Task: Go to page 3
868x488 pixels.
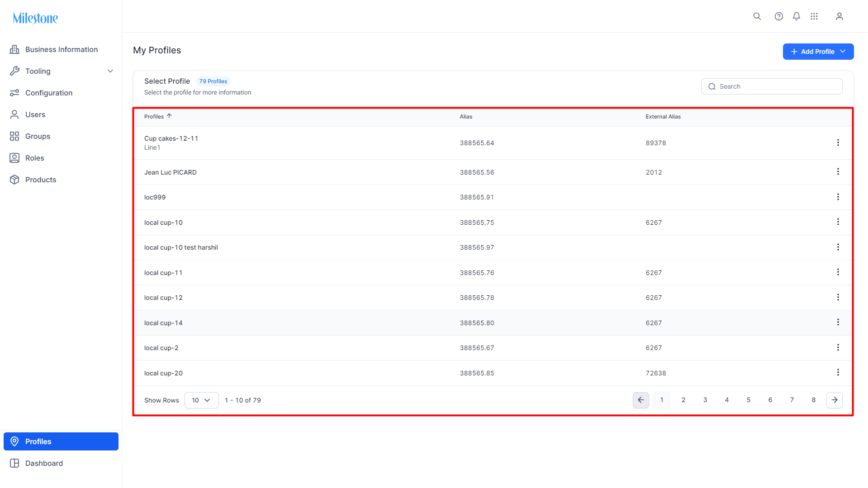Action: [x=705, y=400]
